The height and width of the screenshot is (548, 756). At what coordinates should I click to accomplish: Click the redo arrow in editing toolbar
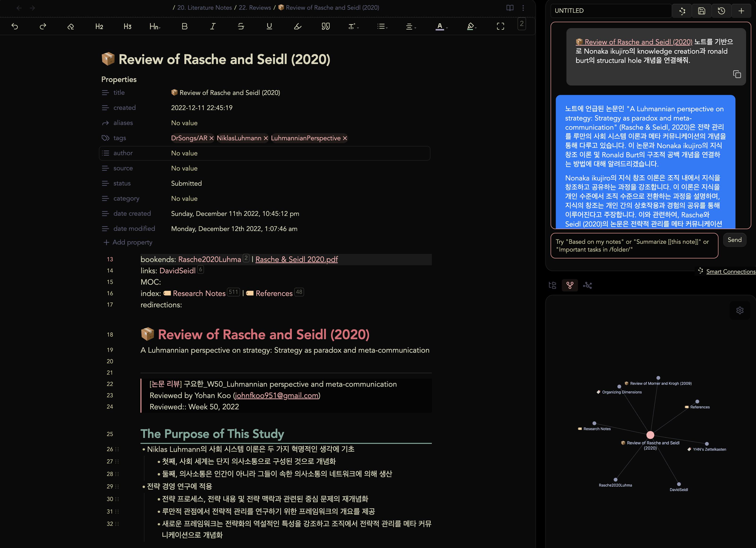point(43,26)
